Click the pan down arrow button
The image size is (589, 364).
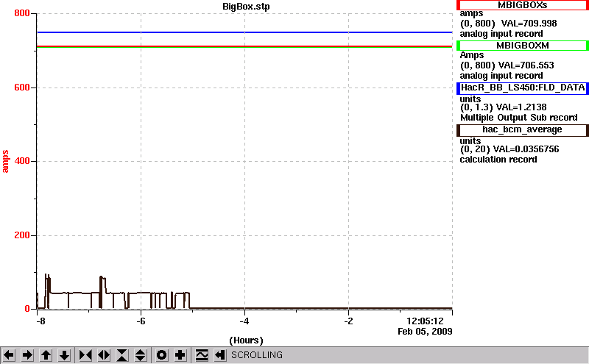(x=64, y=355)
